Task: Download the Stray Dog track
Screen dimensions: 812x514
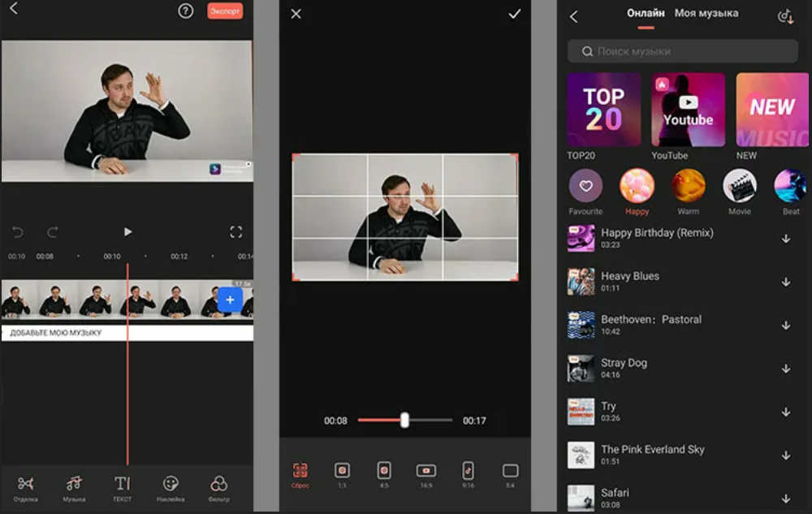Action: [x=786, y=369]
